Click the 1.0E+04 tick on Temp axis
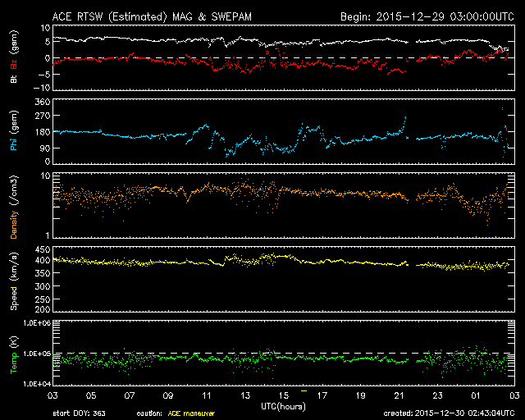 click(32, 382)
